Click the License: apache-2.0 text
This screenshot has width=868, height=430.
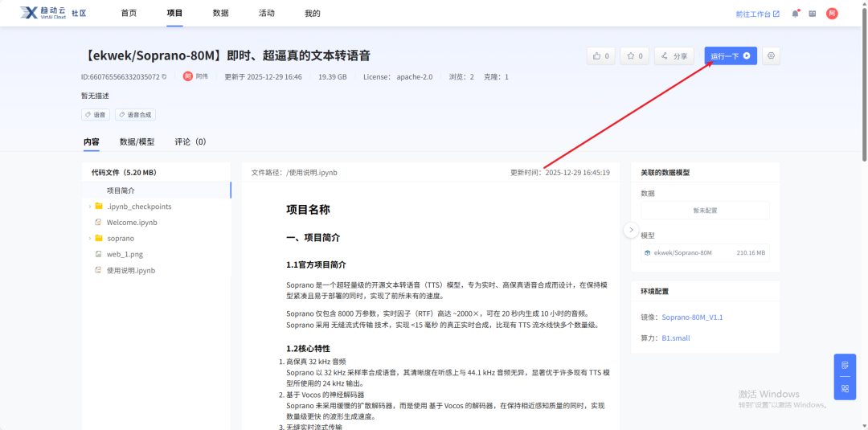click(x=398, y=77)
